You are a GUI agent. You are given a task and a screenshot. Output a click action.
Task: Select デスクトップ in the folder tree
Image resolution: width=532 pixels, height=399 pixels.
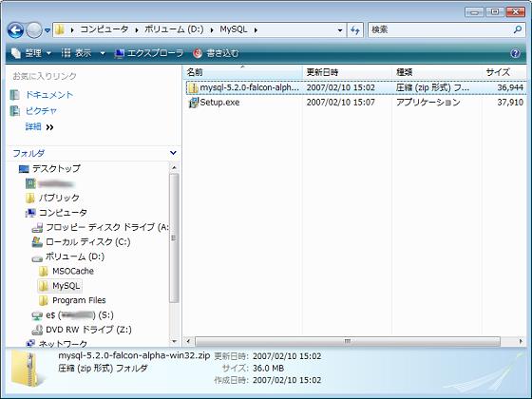56,169
